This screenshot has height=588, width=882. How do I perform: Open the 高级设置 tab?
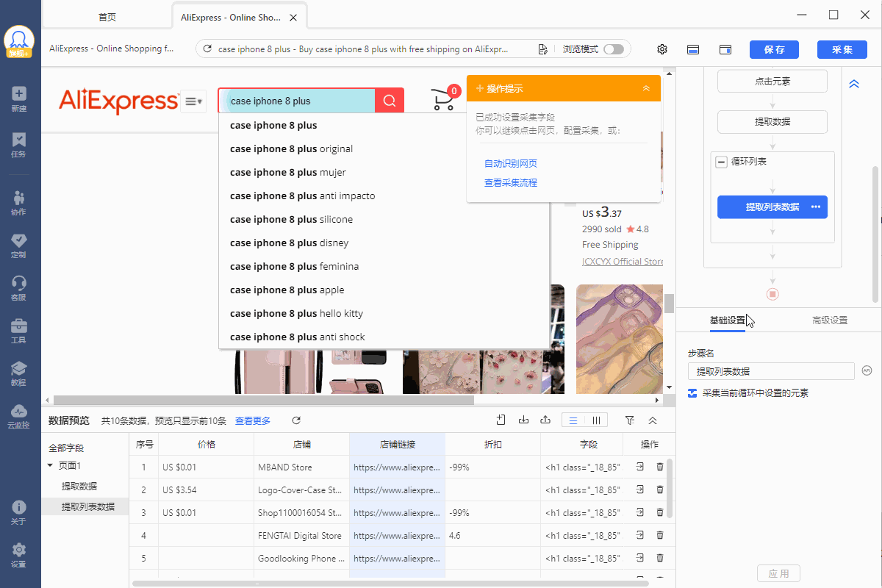click(830, 320)
